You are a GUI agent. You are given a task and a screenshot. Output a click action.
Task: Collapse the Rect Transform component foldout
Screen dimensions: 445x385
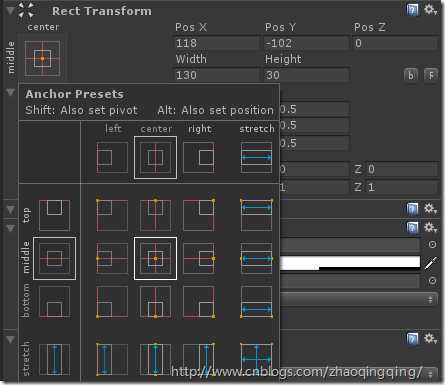coord(10,10)
